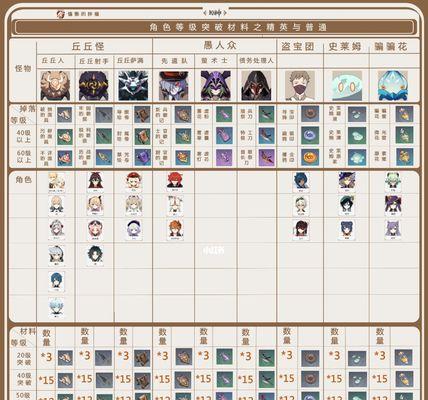Click the 债务处理人 dark hooded portrait

coord(256,85)
